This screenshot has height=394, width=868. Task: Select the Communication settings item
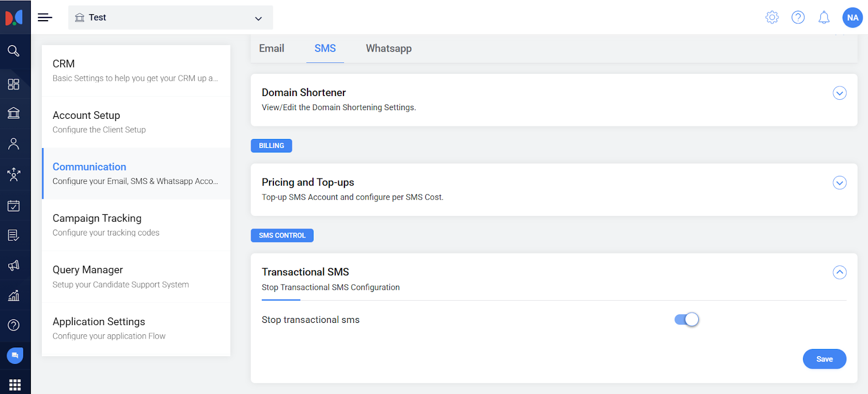[136, 174]
